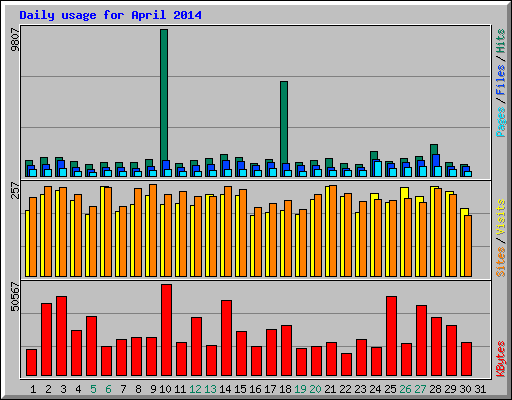This screenshot has height=400, width=512.
Task: Click the yellow 'Visits' legend label
Action: [x=501, y=218]
